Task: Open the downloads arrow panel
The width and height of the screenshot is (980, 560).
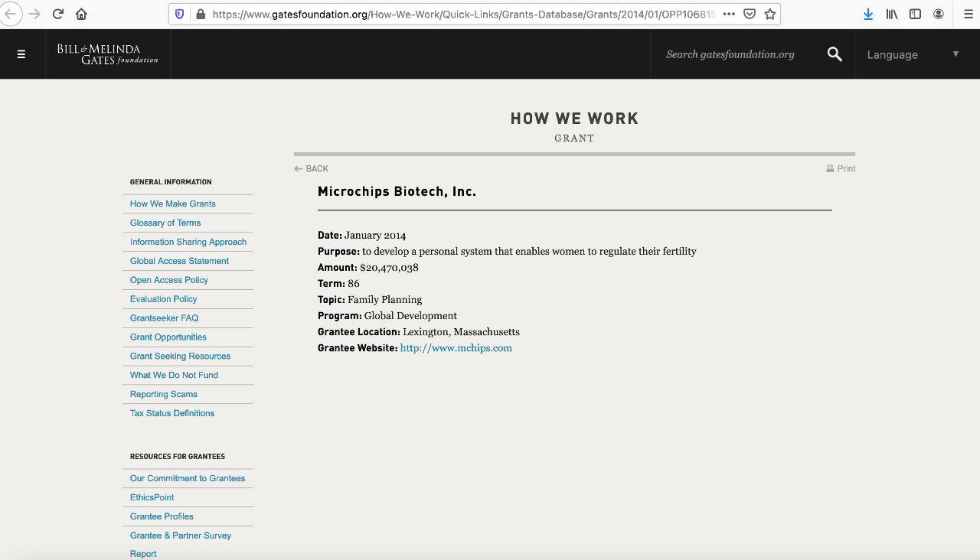Action: pyautogui.click(x=868, y=14)
